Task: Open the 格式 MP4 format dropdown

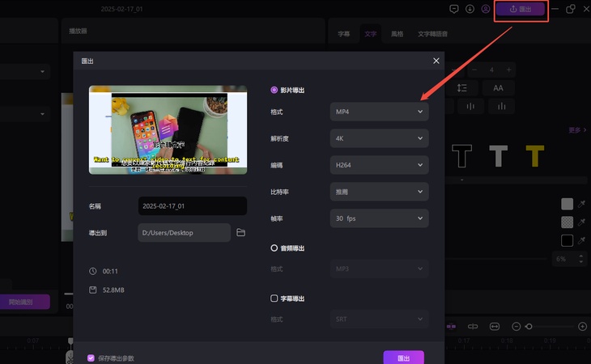Action: (x=379, y=112)
